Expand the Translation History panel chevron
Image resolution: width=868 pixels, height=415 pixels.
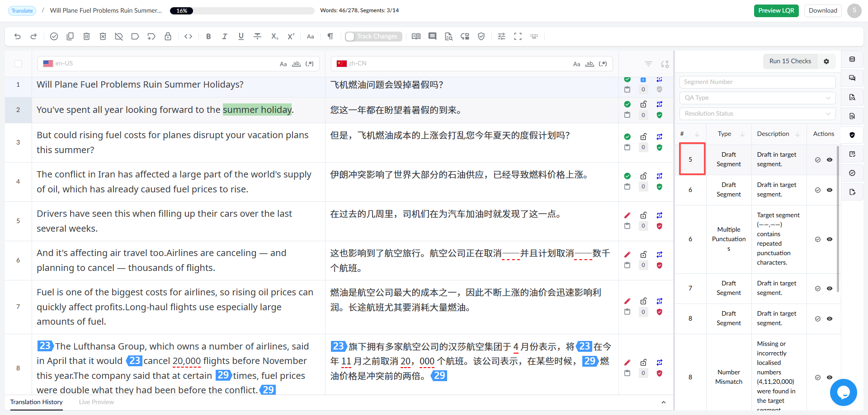[x=663, y=402]
